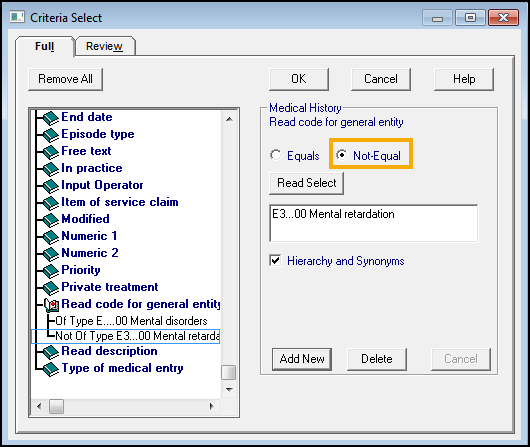Screen dimensions: 530x447
Task: Click the Type of medical entry book icon
Action: 51,369
